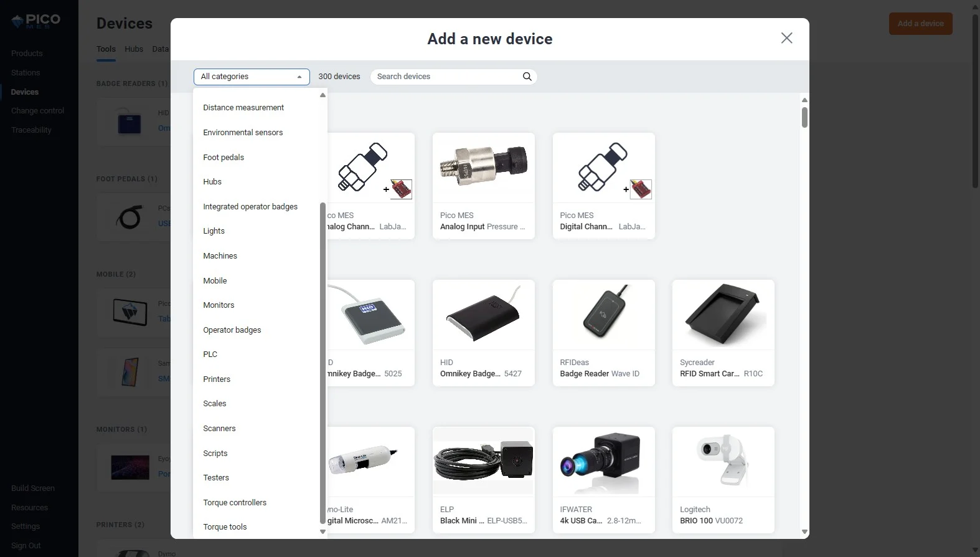Click the monitor device thumbnail
980x557 pixels.
pyautogui.click(x=130, y=467)
